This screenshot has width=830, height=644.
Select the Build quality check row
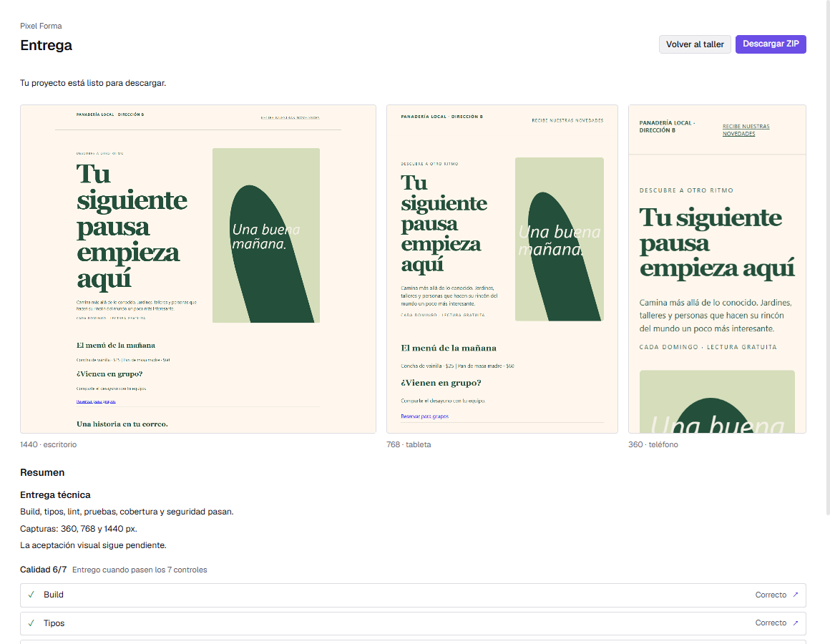coord(413,595)
